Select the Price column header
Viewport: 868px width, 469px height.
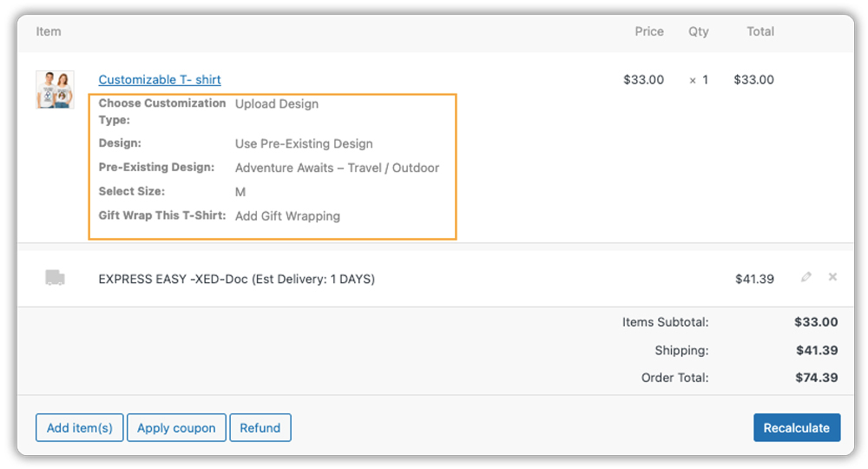648,31
